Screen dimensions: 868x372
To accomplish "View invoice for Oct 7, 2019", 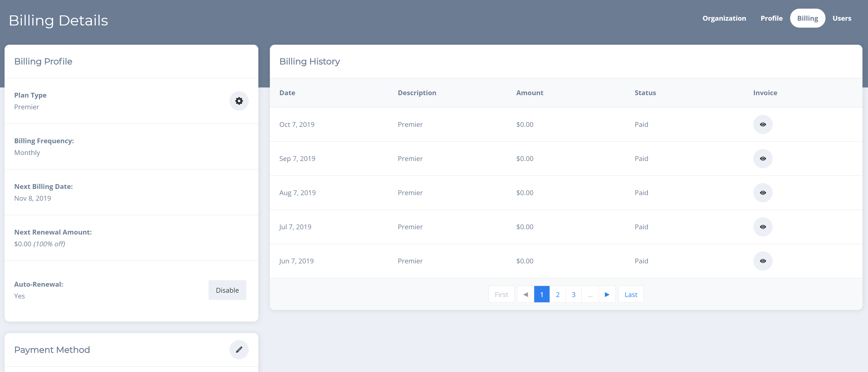I will click(x=763, y=124).
